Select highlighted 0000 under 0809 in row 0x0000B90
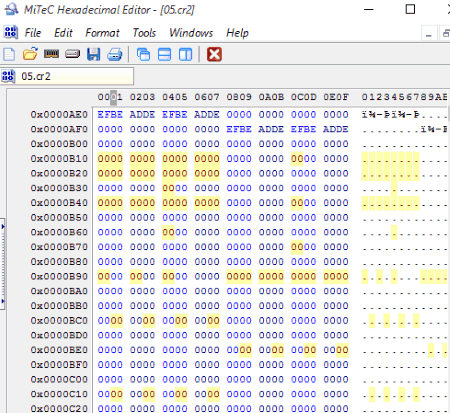 coord(239,276)
